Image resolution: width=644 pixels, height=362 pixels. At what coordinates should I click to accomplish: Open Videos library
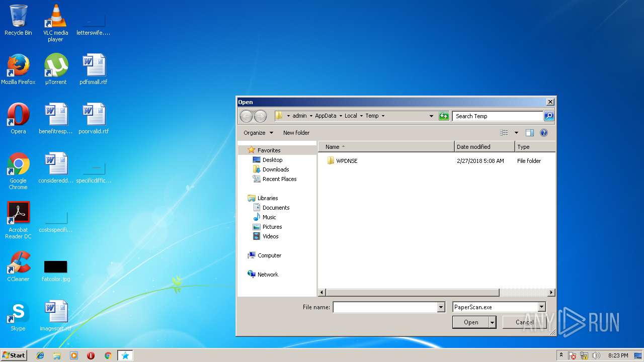270,236
